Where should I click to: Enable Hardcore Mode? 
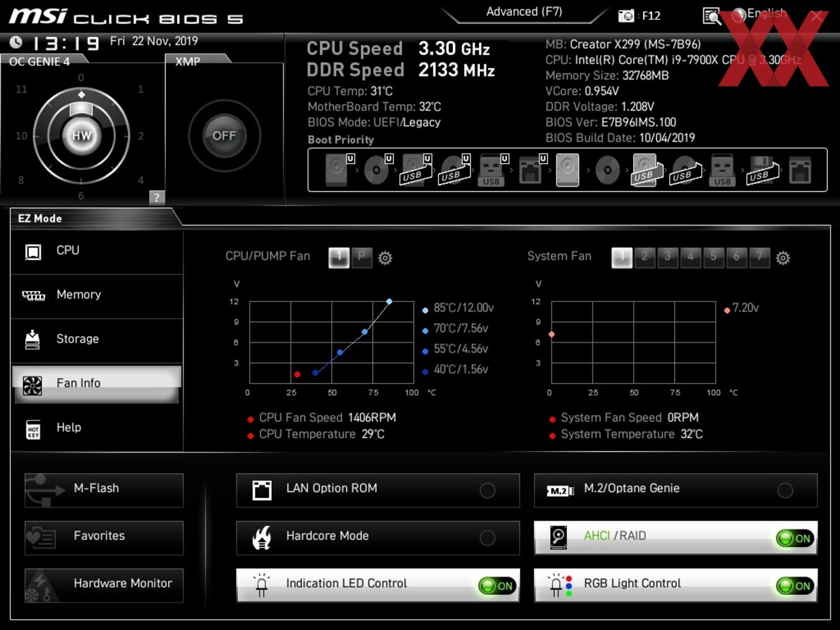point(378,538)
